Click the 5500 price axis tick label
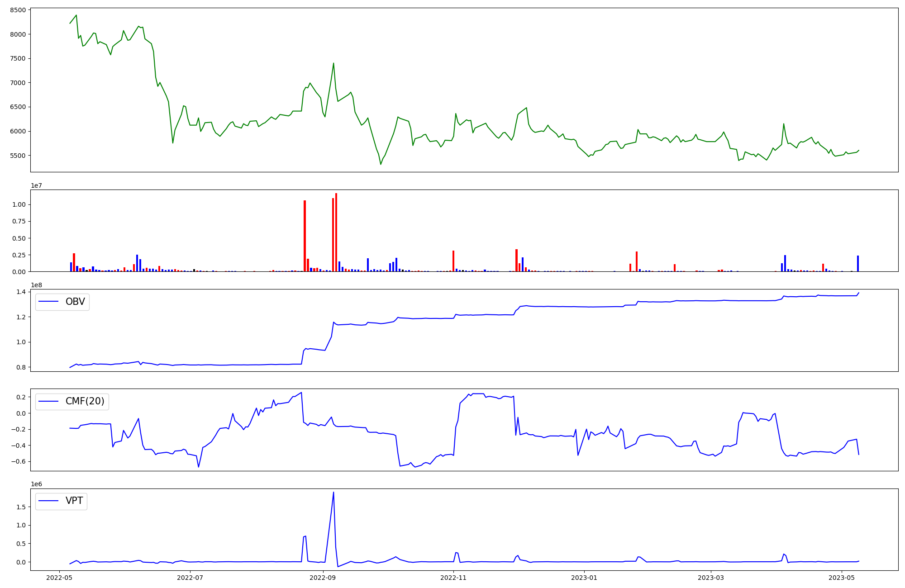This screenshot has width=905, height=588. click(19, 156)
